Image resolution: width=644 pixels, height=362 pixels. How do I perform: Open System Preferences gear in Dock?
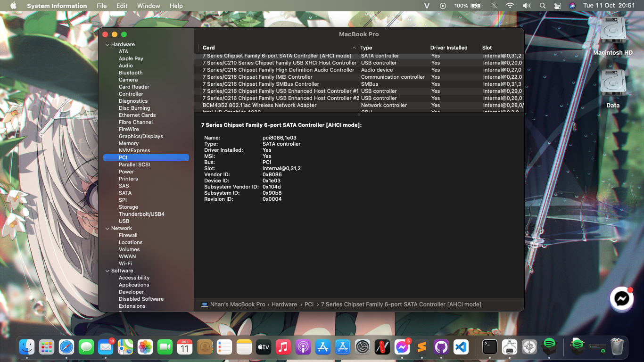pos(363,347)
